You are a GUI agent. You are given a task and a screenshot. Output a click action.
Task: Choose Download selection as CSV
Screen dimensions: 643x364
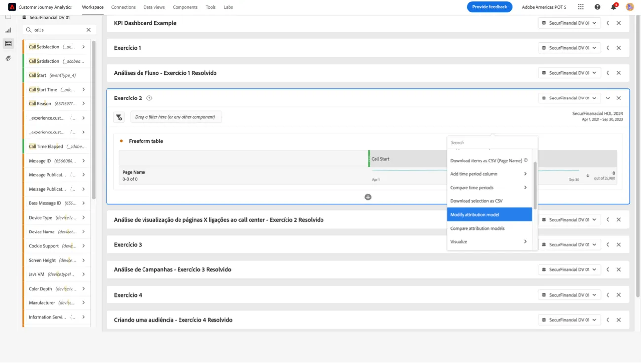[x=490, y=201]
